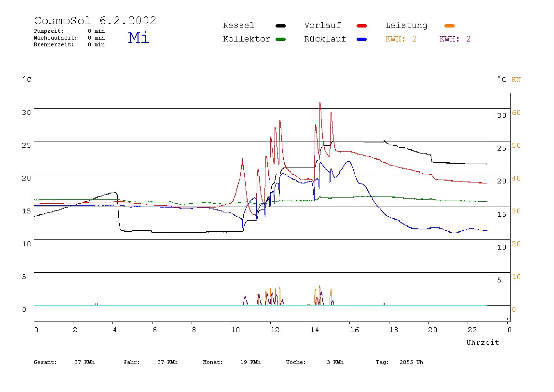
Task: Click the '0 min' value beside Pumpzeit
Action: click(x=97, y=31)
